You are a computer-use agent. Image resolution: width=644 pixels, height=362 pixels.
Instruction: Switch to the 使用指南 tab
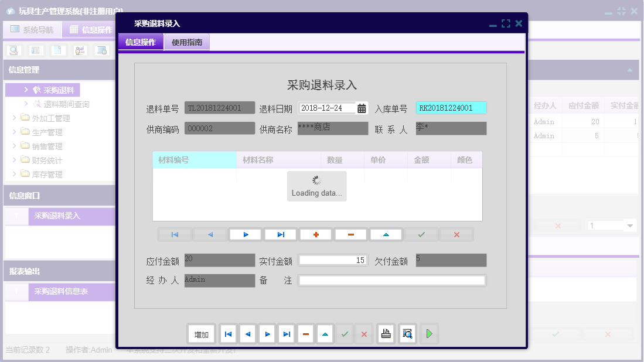click(x=186, y=42)
